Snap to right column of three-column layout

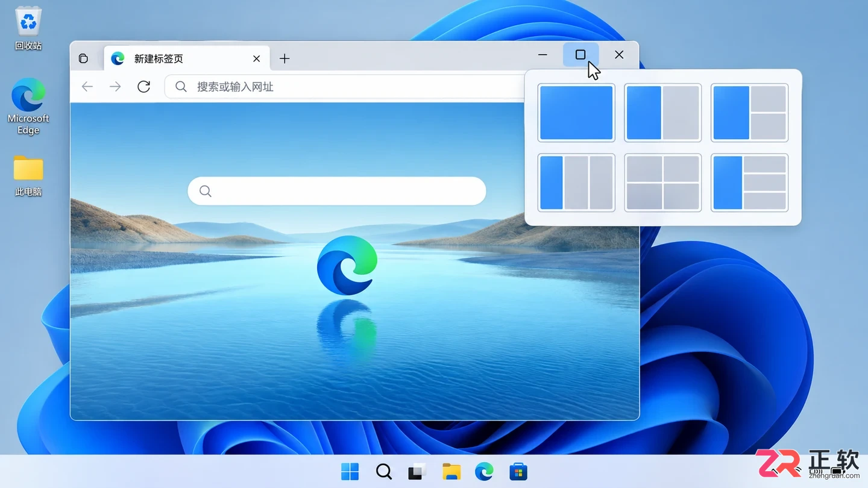click(601, 183)
